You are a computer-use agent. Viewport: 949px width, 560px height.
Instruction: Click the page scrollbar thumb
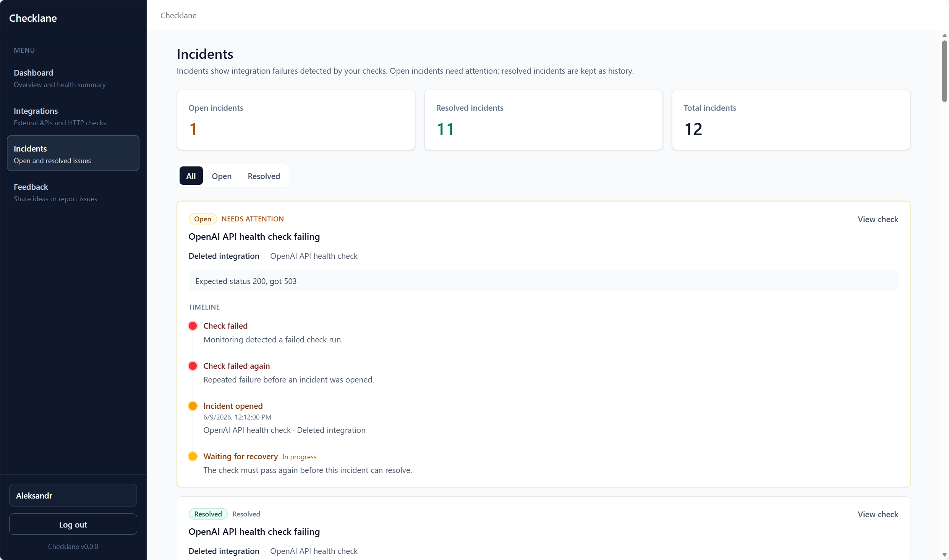(x=944, y=71)
